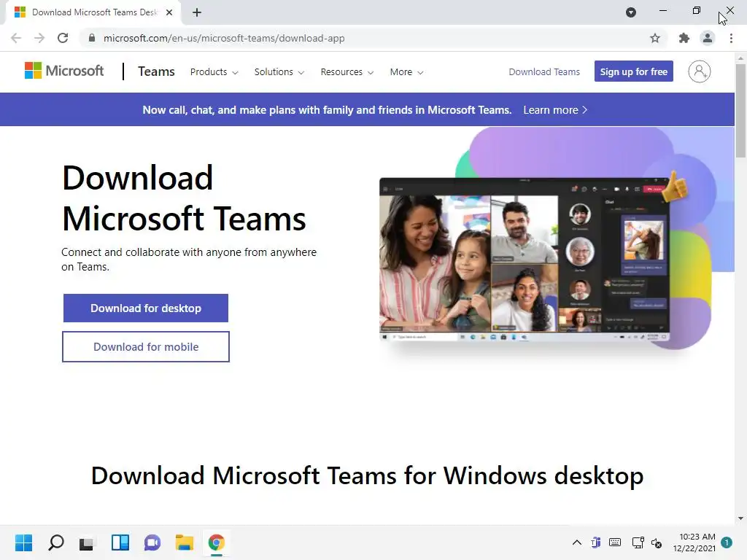
Task: Open the notification badge count
Action: 727,542
